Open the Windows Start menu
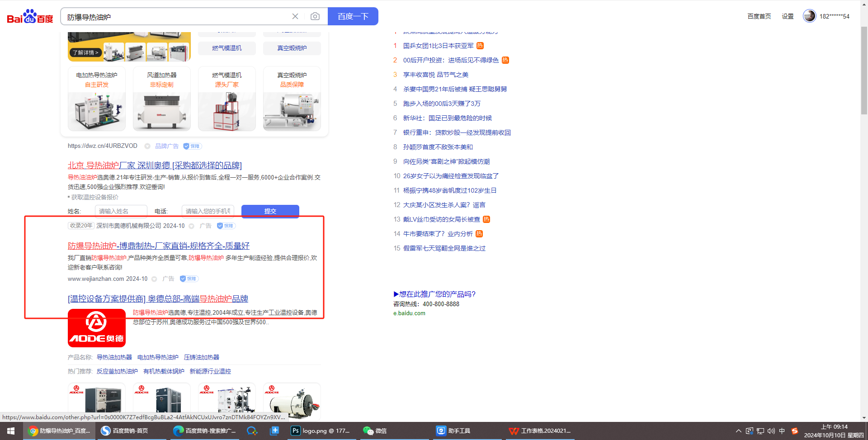This screenshot has width=868, height=440. (11, 431)
